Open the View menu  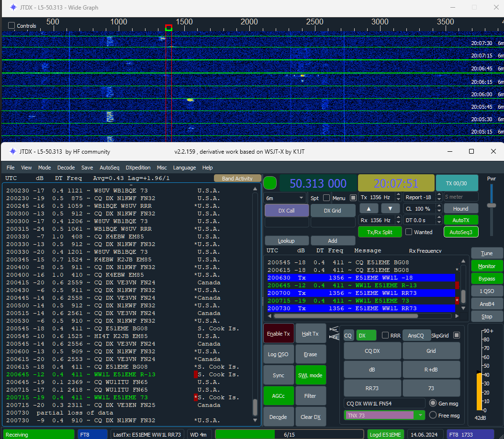(x=26, y=168)
